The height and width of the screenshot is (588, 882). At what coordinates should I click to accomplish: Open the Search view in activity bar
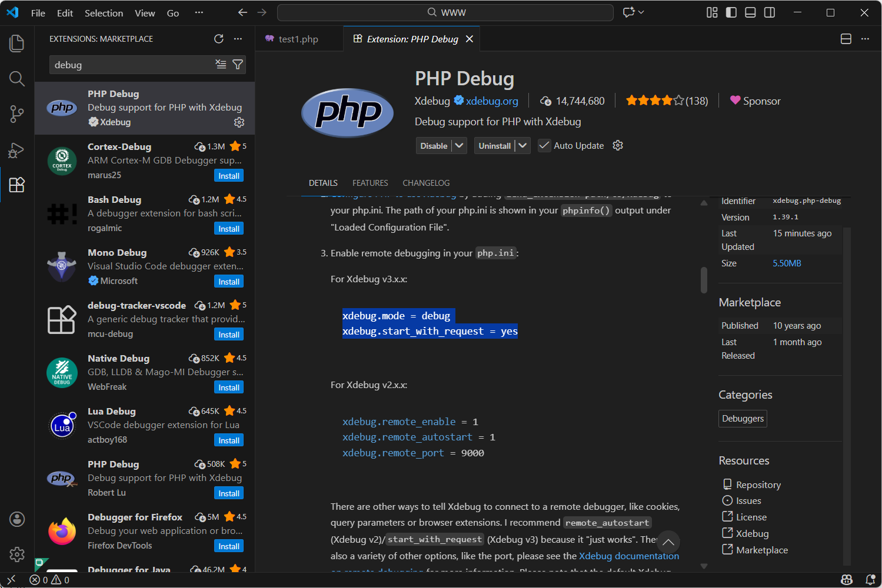tap(17, 79)
